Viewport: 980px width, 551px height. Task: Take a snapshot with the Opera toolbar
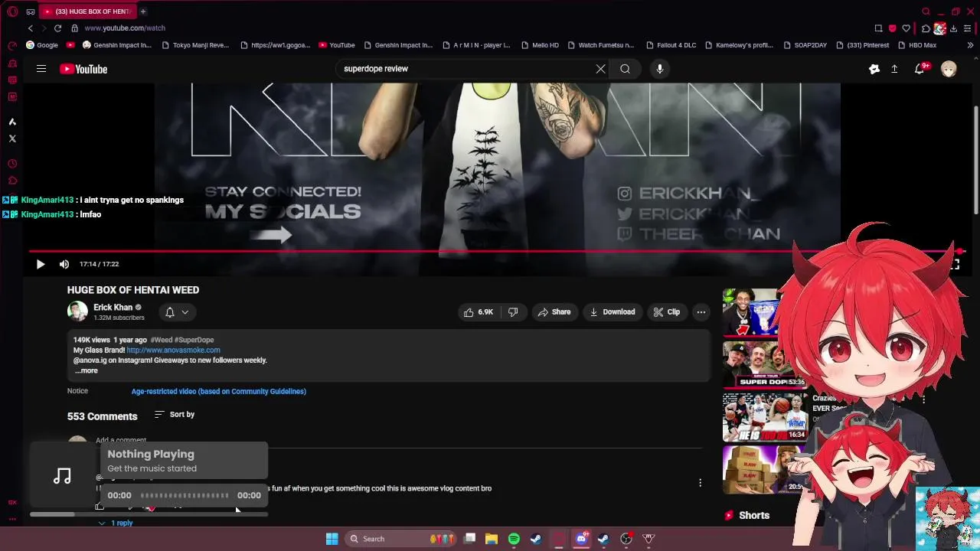pos(878,28)
